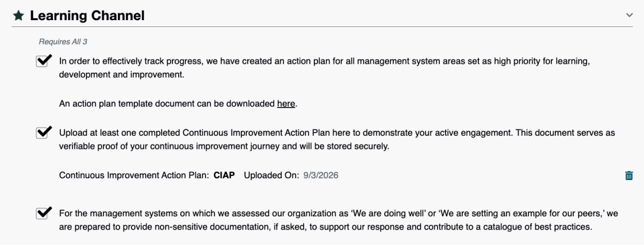Click the Learning Channel section heading
This screenshot has width=644, height=245.
(87, 16)
